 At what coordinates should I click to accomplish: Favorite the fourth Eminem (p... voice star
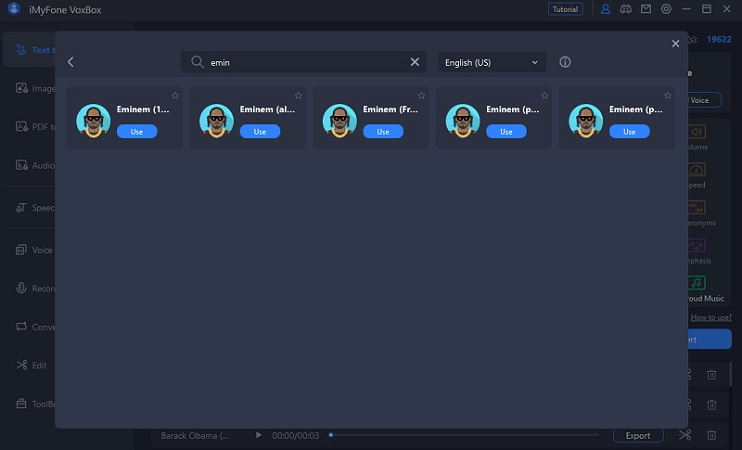point(545,96)
